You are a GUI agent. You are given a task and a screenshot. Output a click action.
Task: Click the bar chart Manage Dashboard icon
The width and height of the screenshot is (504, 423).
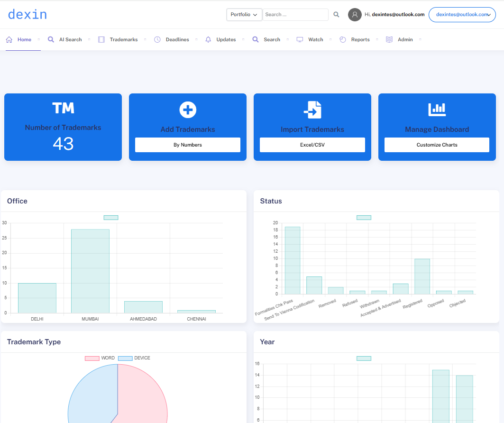(x=437, y=110)
